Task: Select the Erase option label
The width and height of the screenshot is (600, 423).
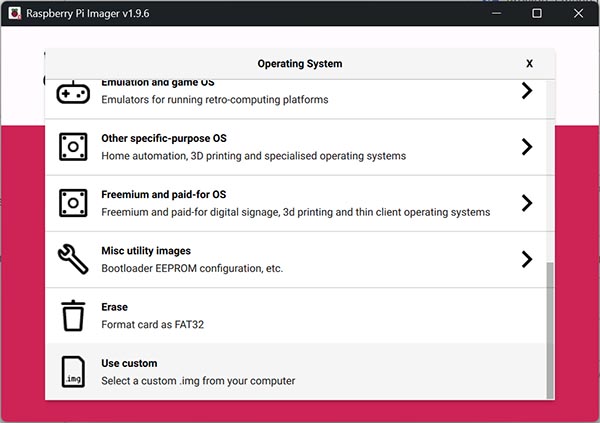Action: [x=115, y=307]
